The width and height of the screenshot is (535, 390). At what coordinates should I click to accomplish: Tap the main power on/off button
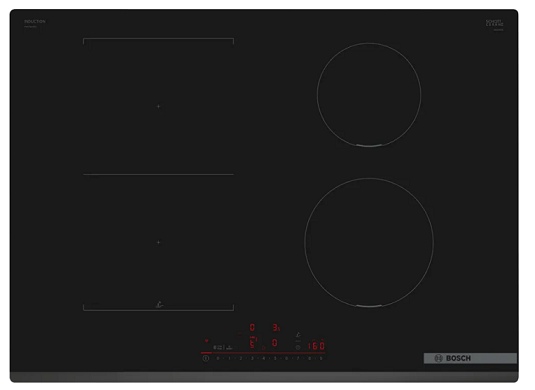[206, 358]
